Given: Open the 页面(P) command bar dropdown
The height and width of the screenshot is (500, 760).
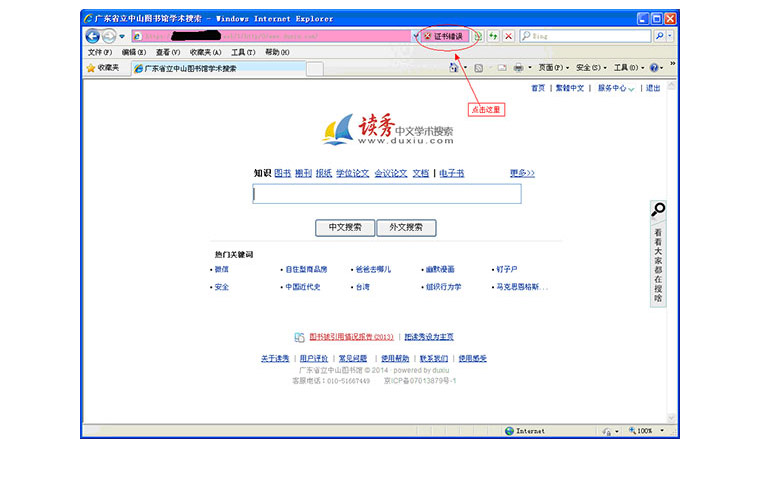Looking at the screenshot, I should [554, 68].
